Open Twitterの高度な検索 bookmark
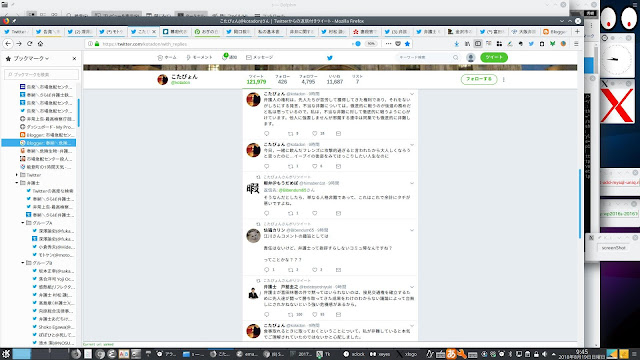This screenshot has height=360, width=640. [x=53, y=191]
